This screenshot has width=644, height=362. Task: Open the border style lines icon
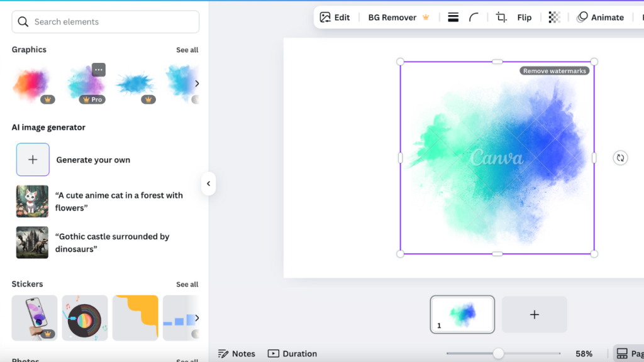[x=453, y=17]
